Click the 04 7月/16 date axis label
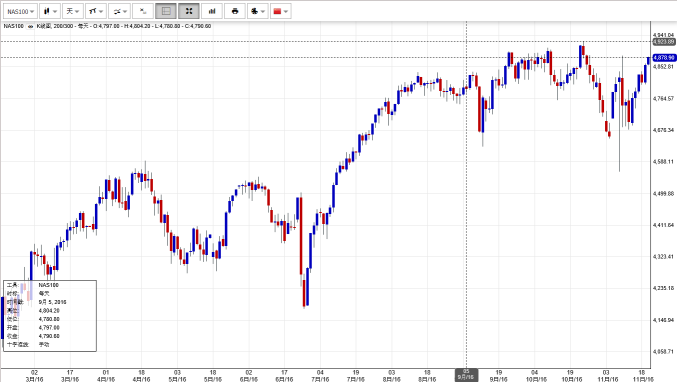Viewport: 677px width, 382px height. 320,376
